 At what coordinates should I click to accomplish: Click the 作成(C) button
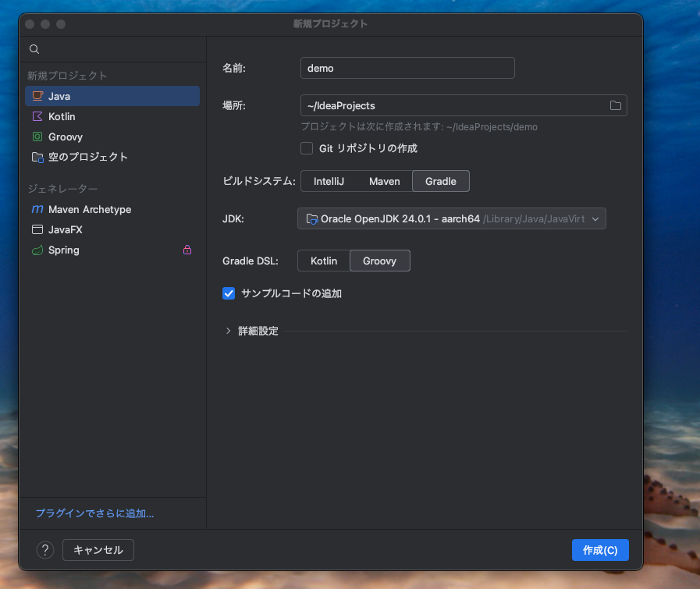tap(600, 550)
